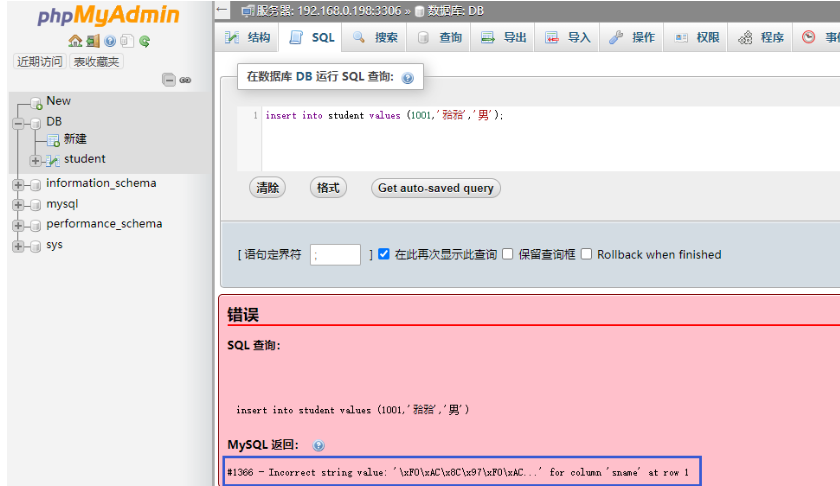Viewport: 840px width, 486px height.
Task: Open the student table link
Action: click(x=85, y=159)
